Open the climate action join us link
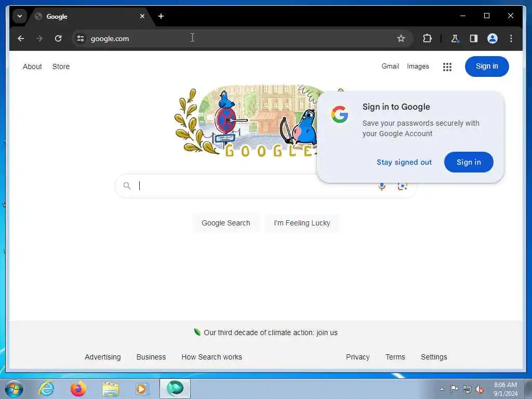 click(270, 332)
